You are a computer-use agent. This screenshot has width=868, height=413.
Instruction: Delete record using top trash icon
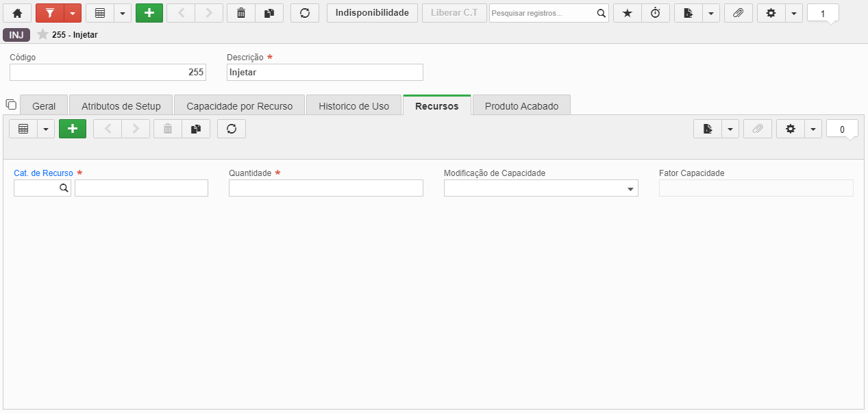(x=241, y=13)
